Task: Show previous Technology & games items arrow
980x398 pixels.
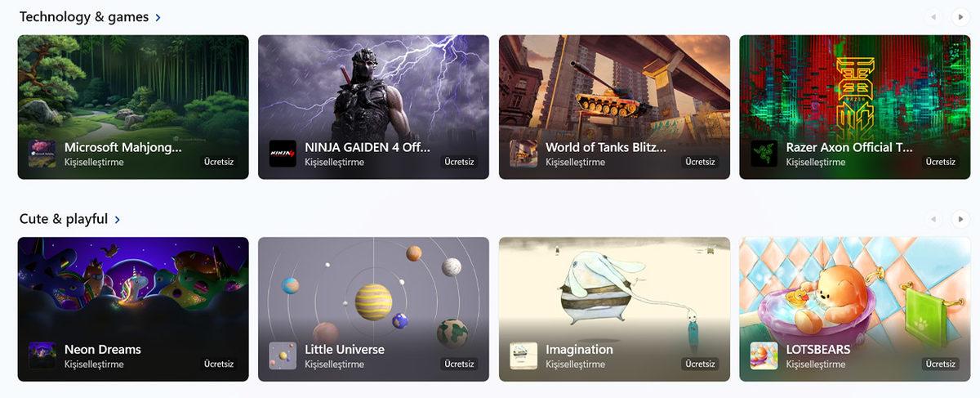Action: pyautogui.click(x=933, y=16)
